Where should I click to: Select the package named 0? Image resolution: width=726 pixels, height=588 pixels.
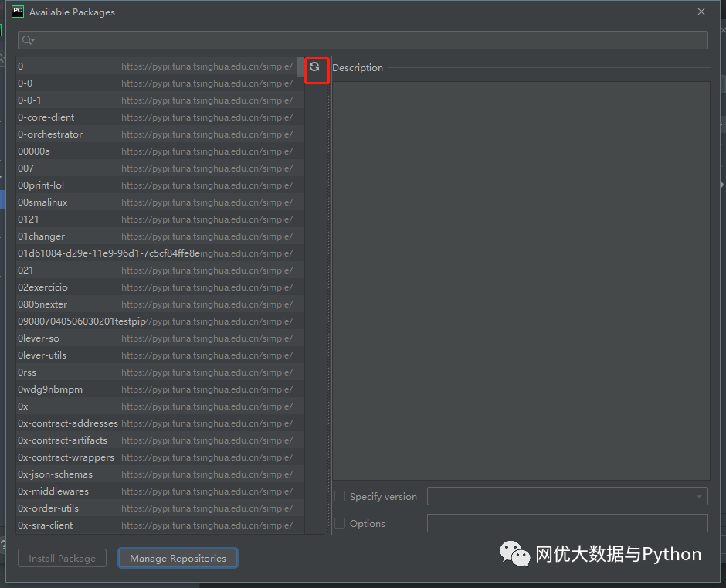160,66
